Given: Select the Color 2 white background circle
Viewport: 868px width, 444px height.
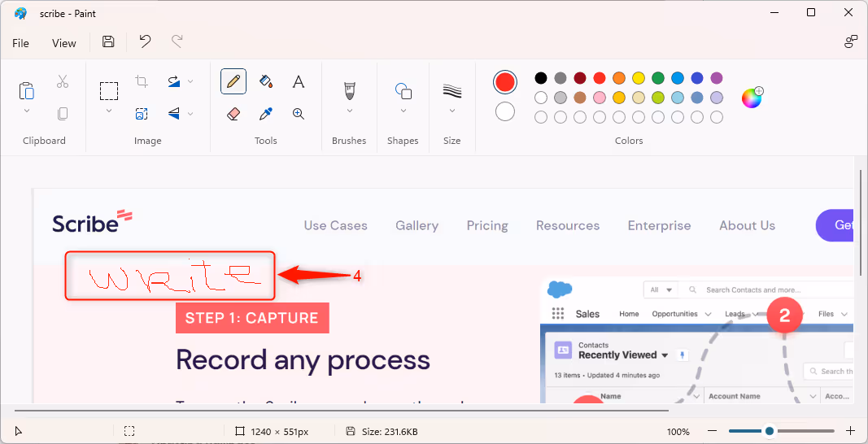Looking at the screenshot, I should click(505, 111).
